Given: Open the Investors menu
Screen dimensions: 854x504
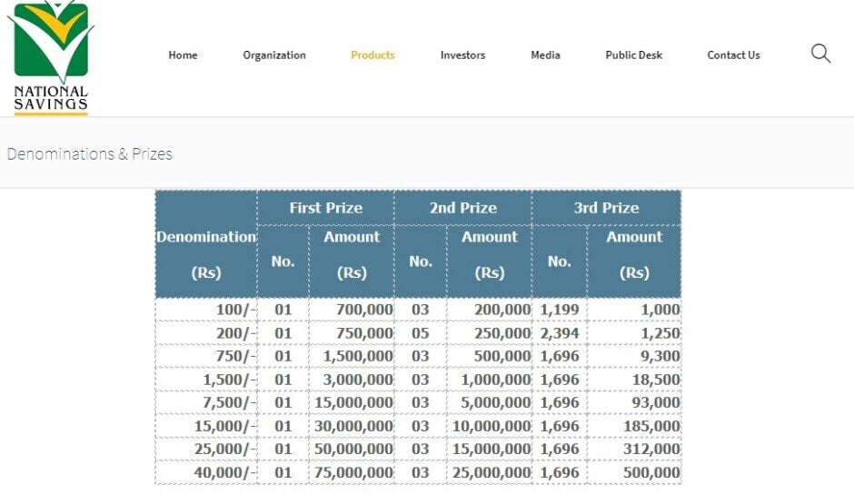Looking at the screenshot, I should [462, 55].
